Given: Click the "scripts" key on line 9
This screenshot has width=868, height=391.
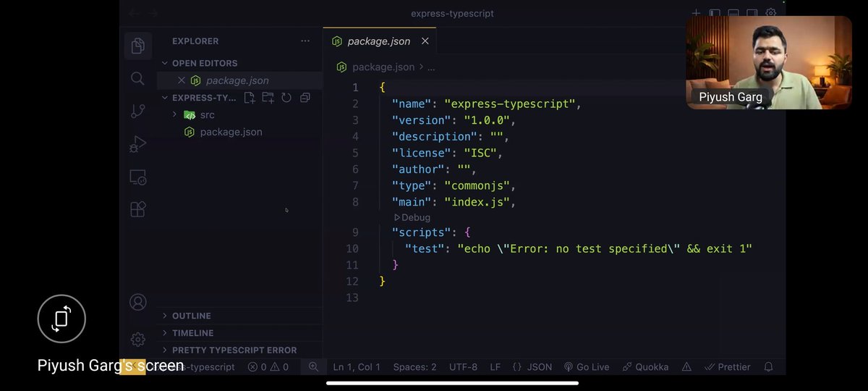Looking at the screenshot, I should 422,232.
